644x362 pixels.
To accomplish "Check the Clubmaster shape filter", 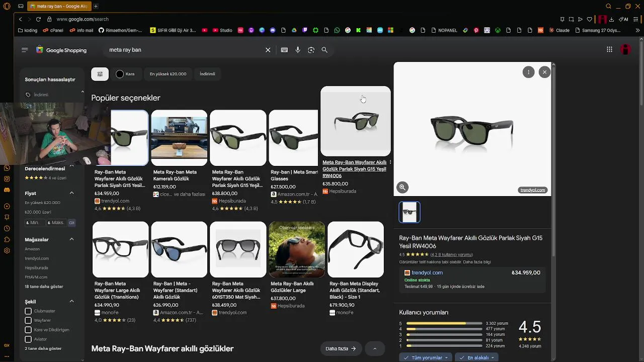I will [x=28, y=311].
